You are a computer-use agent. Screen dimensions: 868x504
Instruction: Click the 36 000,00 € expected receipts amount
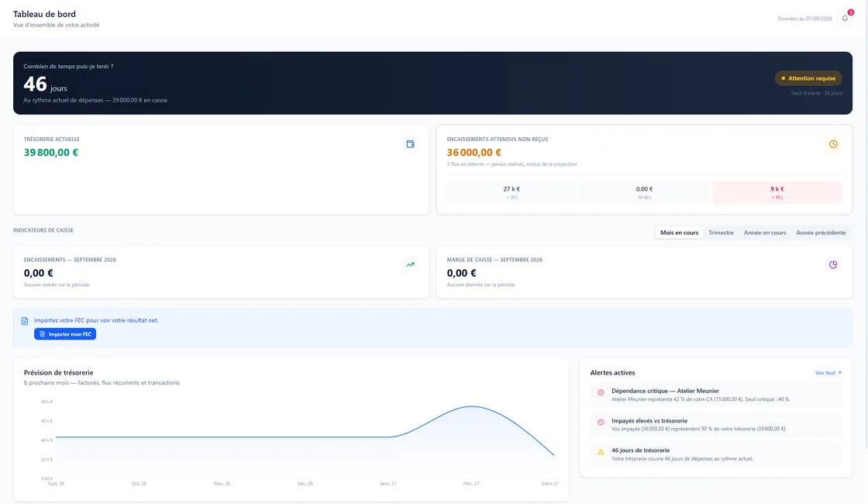474,152
